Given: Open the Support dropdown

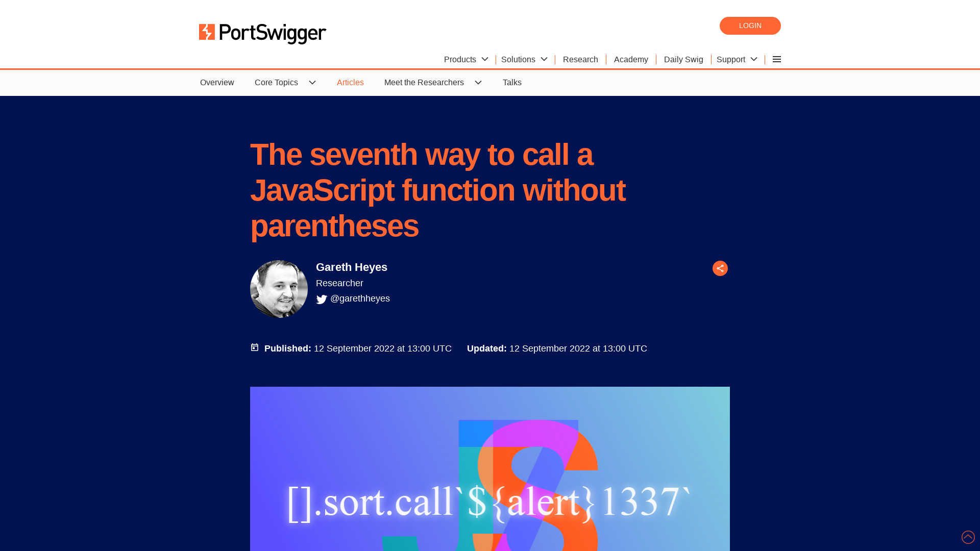Looking at the screenshot, I should [737, 59].
